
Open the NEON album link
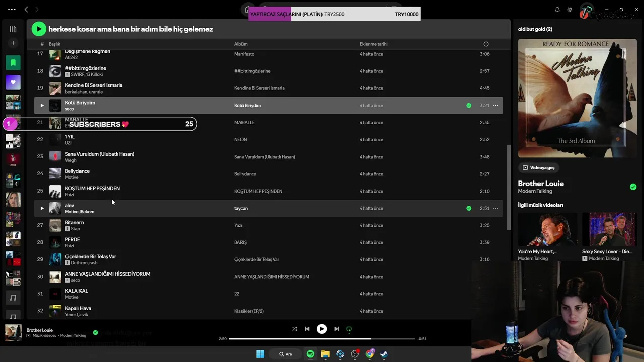(240, 140)
